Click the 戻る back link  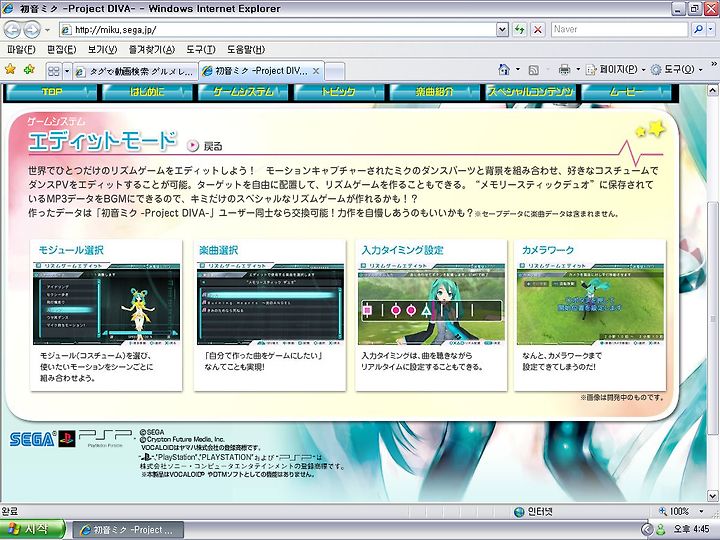213,146
